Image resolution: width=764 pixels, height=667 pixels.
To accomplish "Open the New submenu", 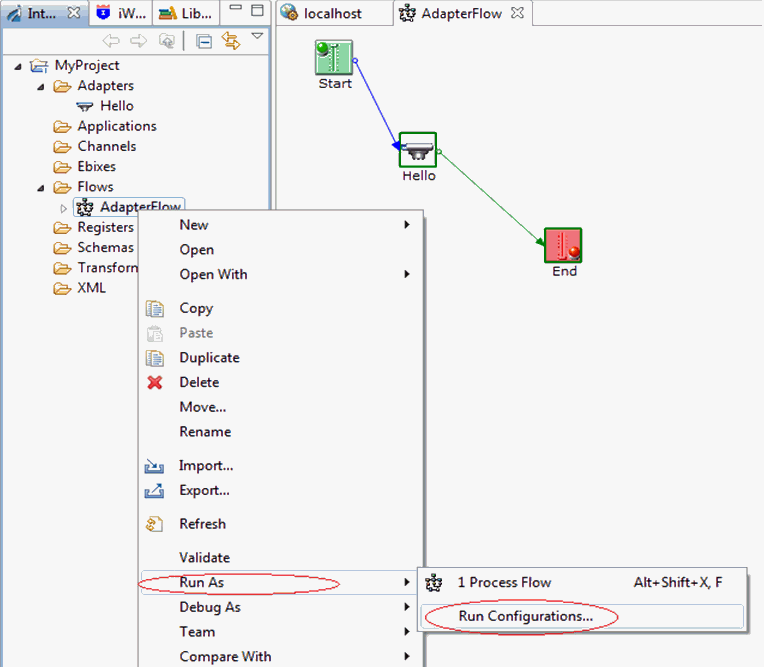I will point(281,225).
